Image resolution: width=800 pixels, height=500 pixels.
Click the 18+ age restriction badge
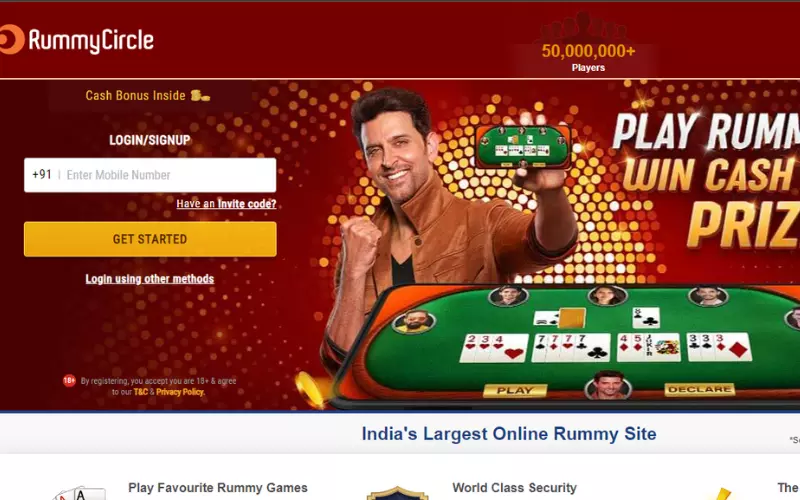click(x=69, y=381)
